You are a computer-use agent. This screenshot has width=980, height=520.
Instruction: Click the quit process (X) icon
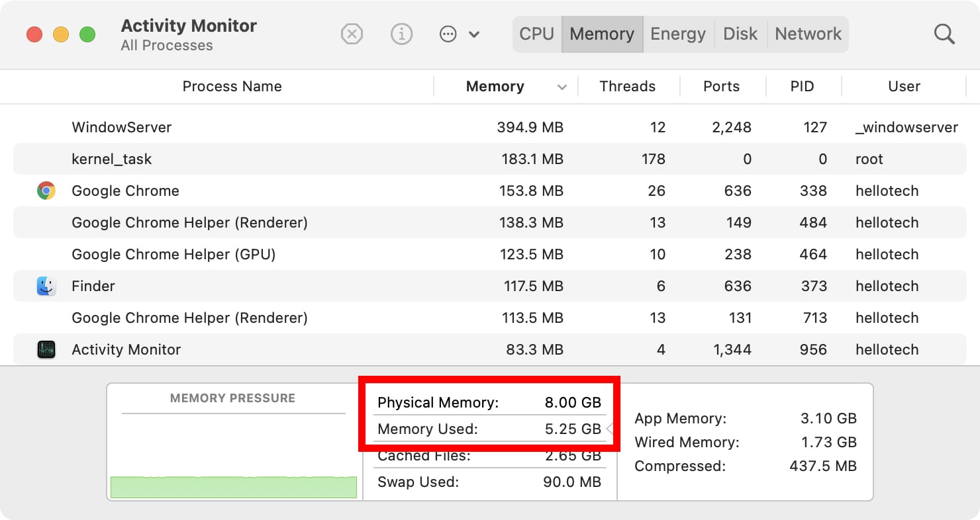(352, 34)
